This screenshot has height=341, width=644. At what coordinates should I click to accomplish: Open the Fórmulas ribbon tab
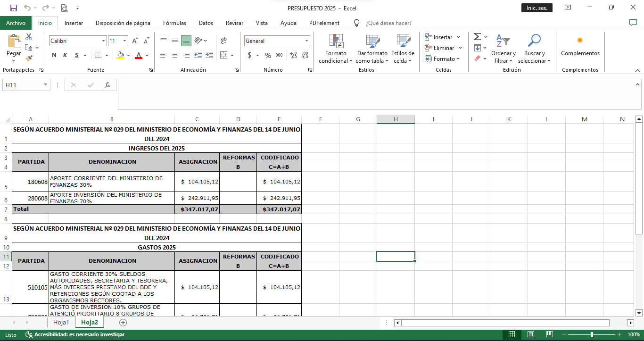click(174, 23)
